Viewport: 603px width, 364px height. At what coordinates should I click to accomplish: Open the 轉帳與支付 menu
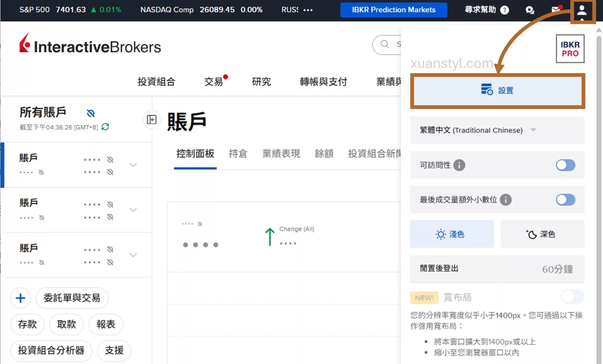(323, 82)
